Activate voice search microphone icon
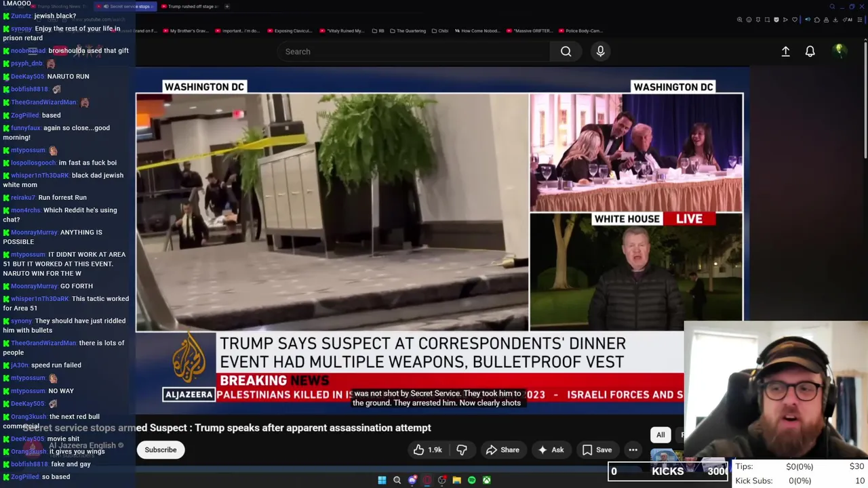 pyautogui.click(x=600, y=52)
